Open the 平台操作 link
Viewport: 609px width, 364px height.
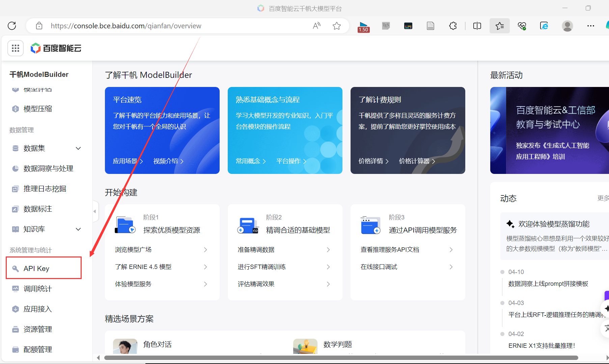click(x=291, y=161)
